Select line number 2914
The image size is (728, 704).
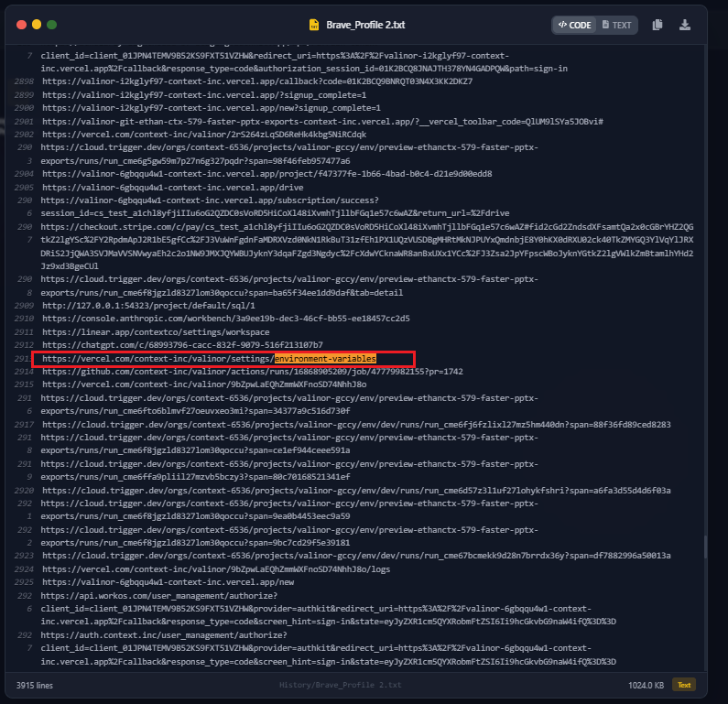click(24, 372)
